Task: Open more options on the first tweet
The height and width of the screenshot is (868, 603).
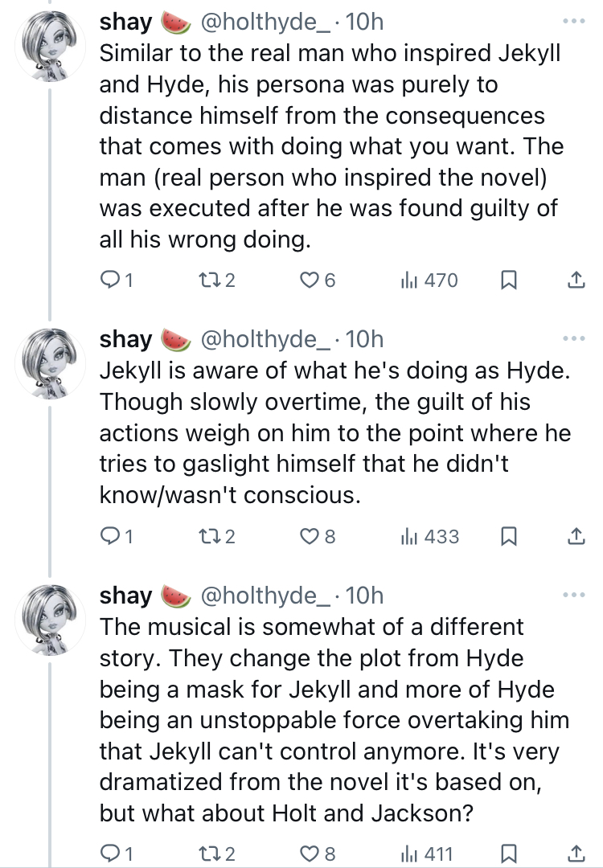Action: coord(573,22)
